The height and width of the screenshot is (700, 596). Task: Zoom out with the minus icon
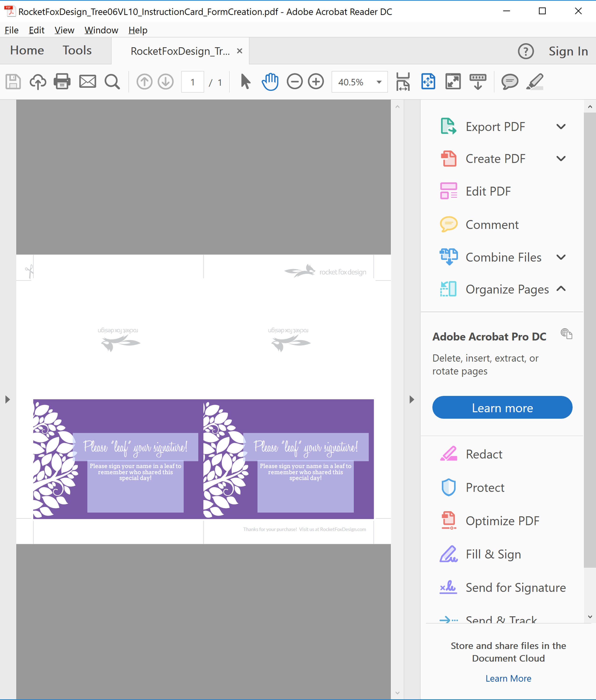(x=295, y=82)
